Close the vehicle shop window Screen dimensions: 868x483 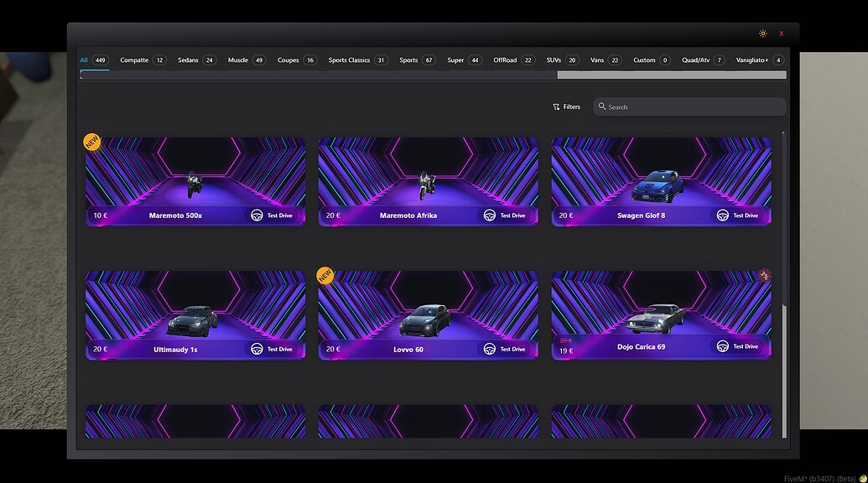pos(781,34)
